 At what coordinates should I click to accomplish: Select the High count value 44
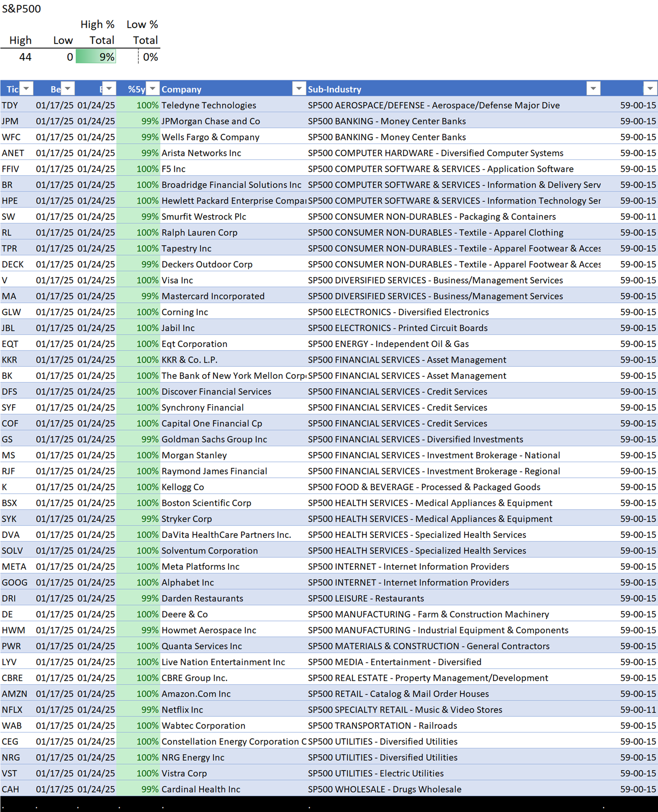pos(25,57)
